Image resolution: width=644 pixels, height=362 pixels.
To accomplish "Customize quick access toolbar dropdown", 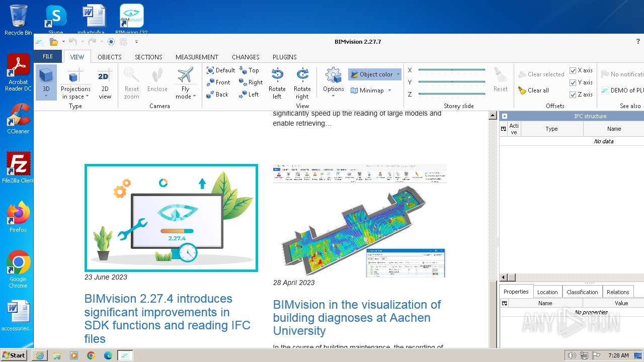I will pos(136,42).
